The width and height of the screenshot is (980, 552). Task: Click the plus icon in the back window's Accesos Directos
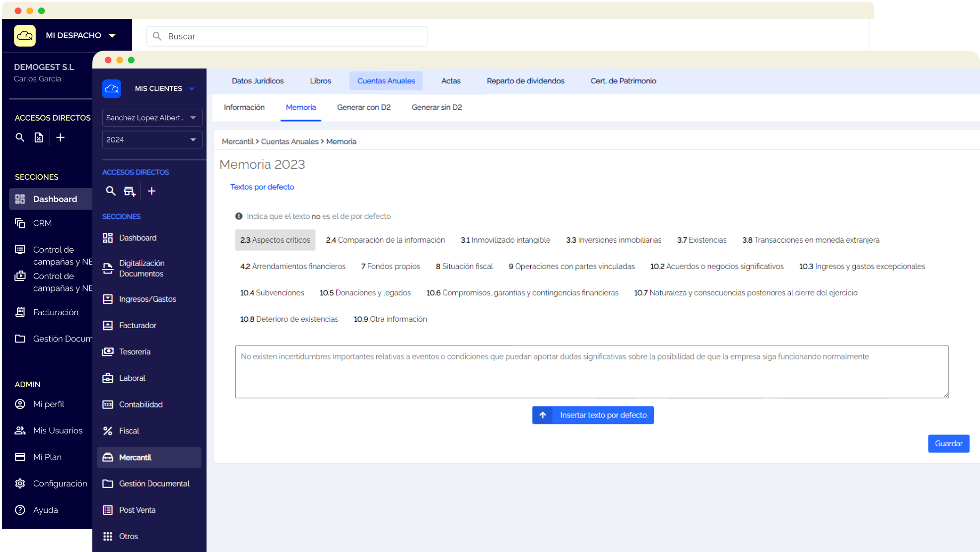pyautogui.click(x=60, y=138)
